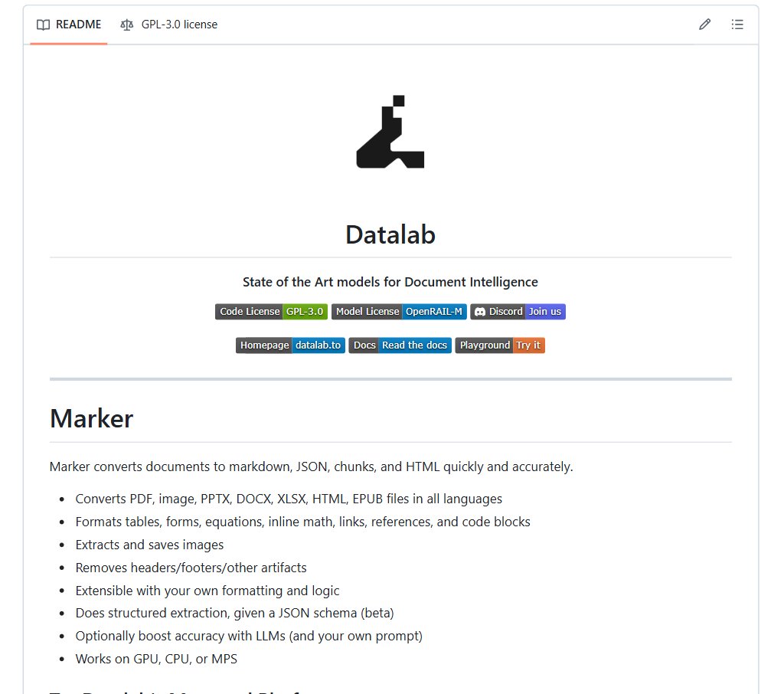Image resolution: width=784 pixels, height=694 pixels.
Task: Click the 'State of the Art models' subtitle
Action: pos(390,282)
